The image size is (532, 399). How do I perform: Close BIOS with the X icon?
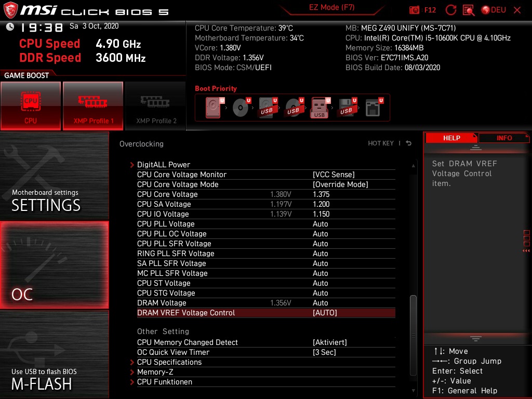click(x=517, y=10)
